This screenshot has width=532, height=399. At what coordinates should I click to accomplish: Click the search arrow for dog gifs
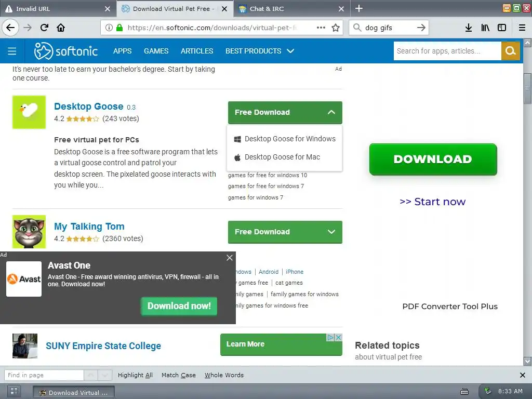(x=421, y=28)
